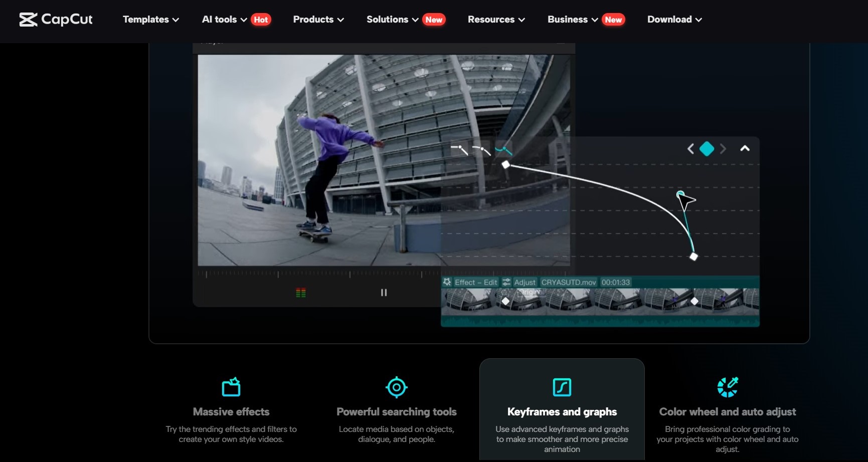
Task: Click the second keyframe diamond on timeline clip
Action: pos(694,301)
